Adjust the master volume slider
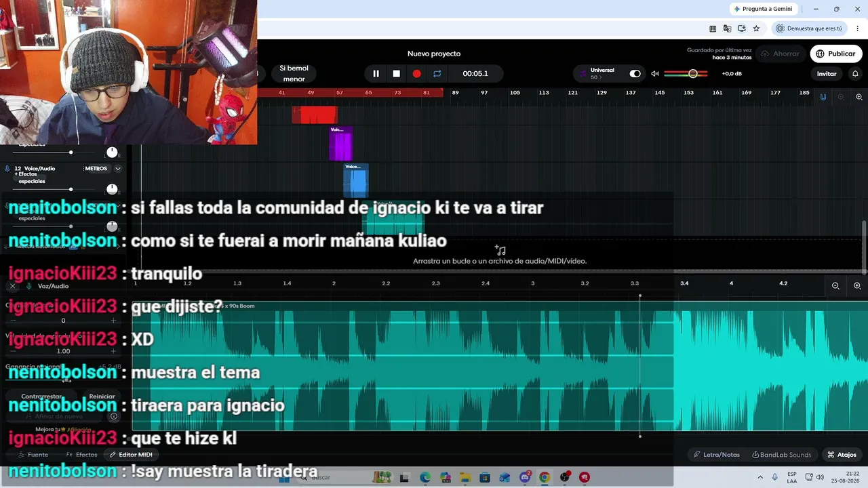The height and width of the screenshot is (488, 868). (686, 74)
